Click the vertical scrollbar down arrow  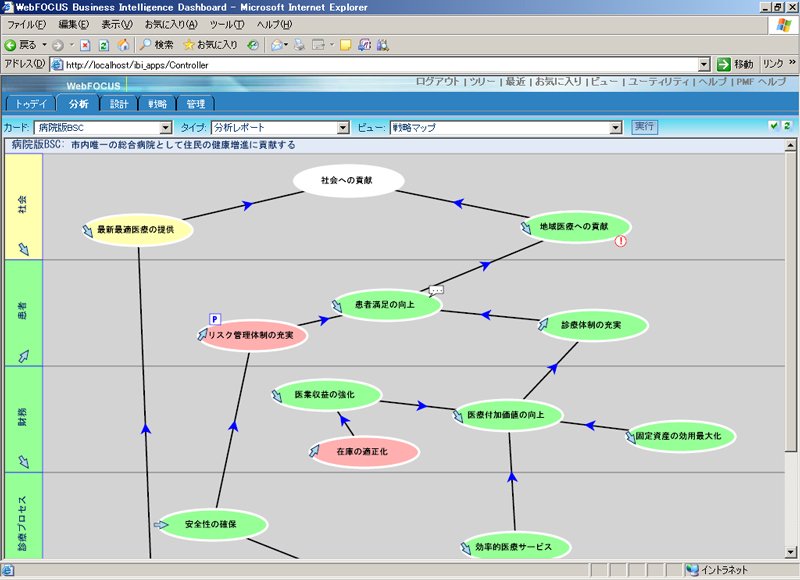coord(790,552)
